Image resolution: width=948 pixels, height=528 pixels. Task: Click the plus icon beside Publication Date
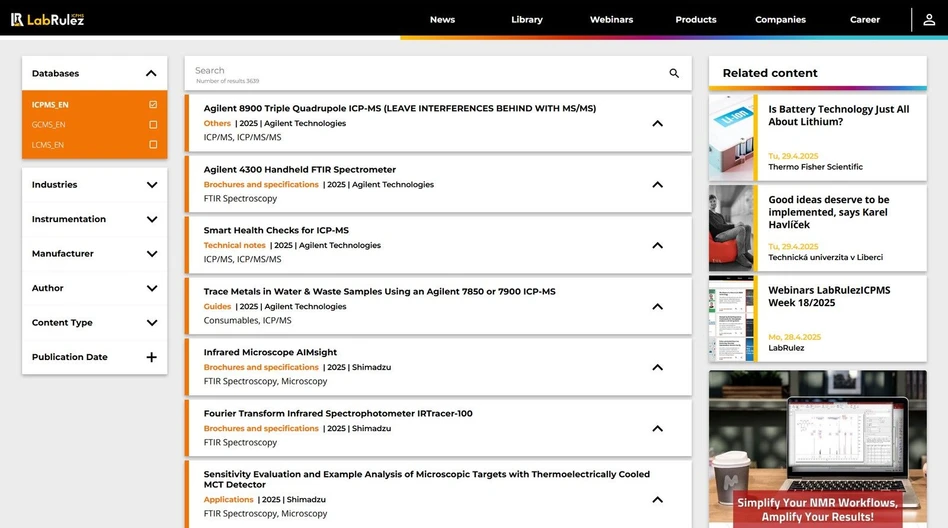152,357
